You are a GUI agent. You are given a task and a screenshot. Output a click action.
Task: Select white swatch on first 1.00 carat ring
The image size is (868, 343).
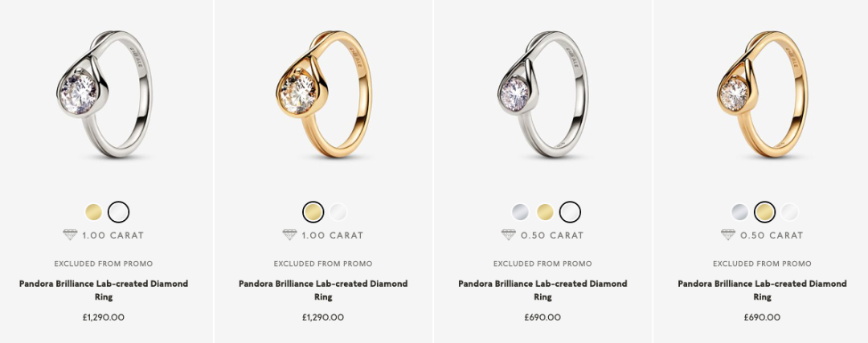[x=118, y=212]
